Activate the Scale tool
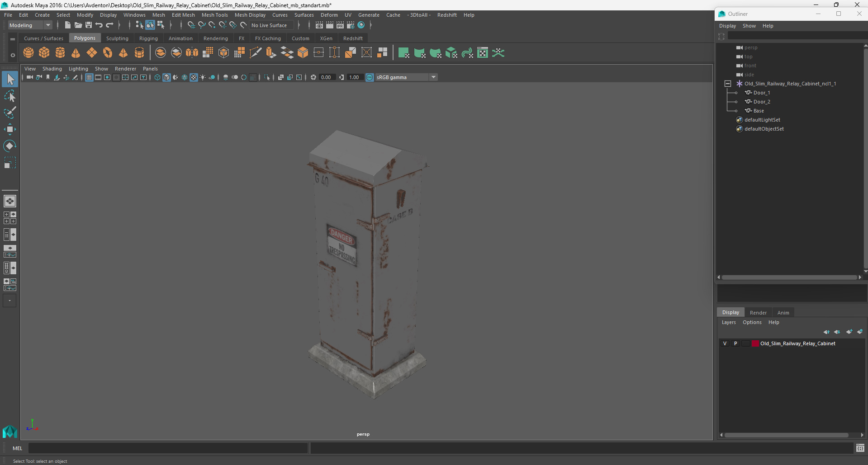Viewport: 868px width, 465px height. point(10,163)
